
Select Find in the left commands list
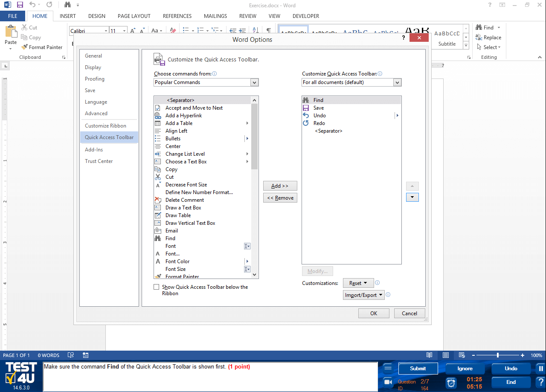pos(203,238)
